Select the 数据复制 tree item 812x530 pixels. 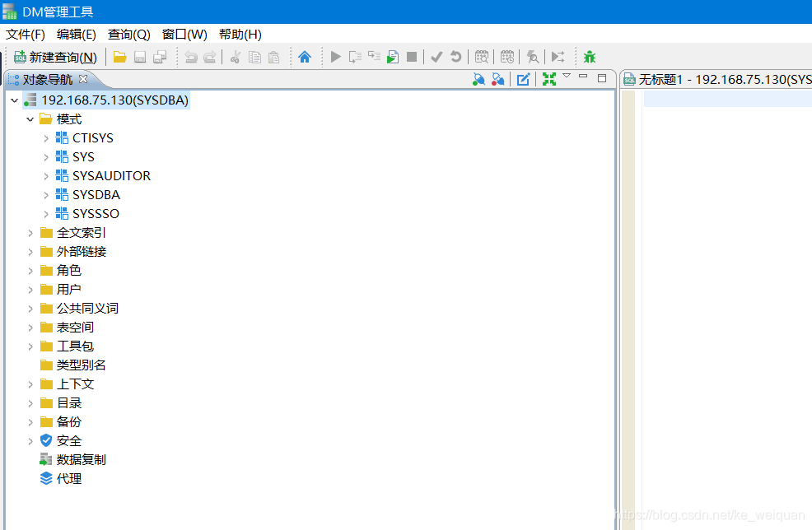81,459
